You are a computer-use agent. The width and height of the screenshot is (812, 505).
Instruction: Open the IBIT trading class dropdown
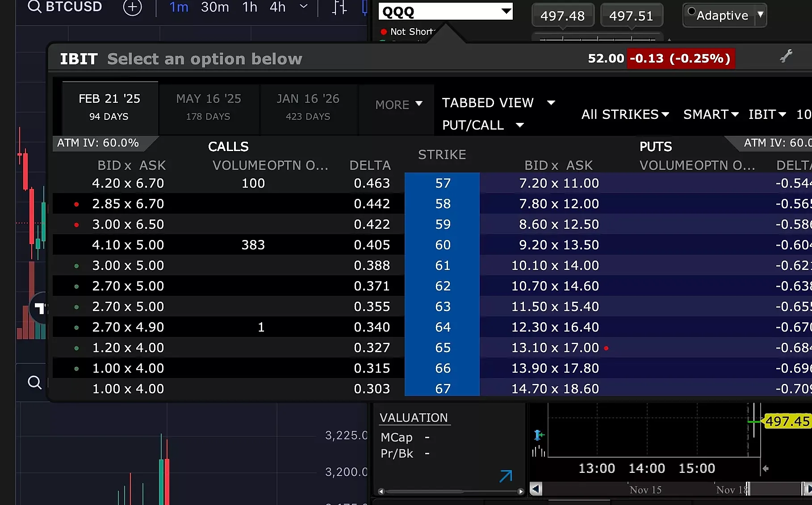[x=767, y=114]
